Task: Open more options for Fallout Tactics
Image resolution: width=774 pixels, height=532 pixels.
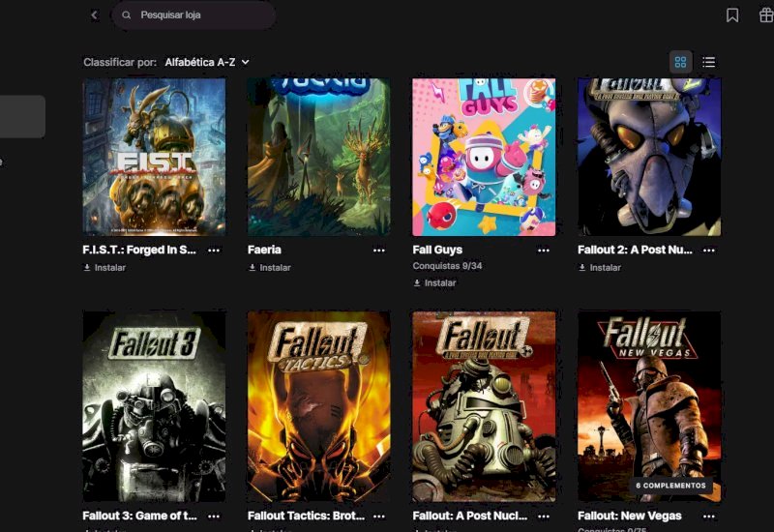Action: [379, 517]
